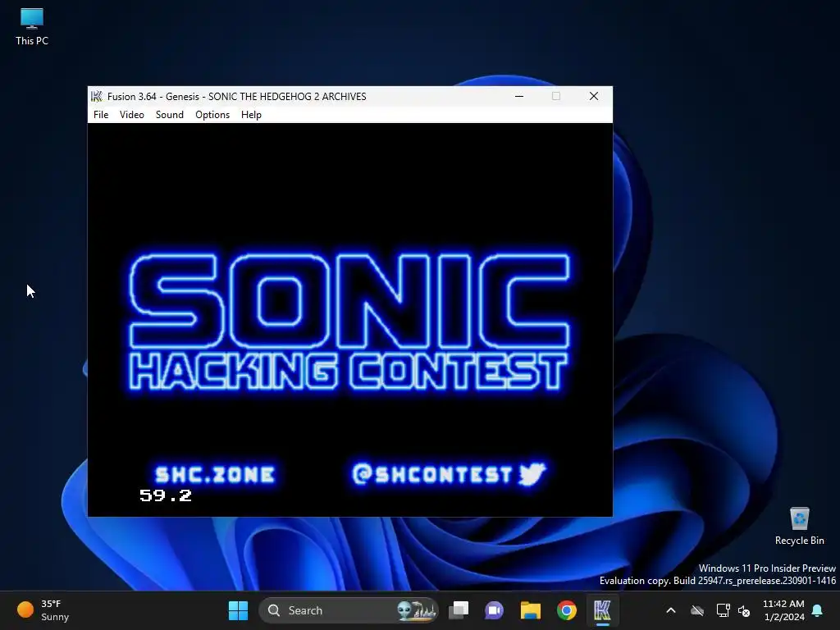Launch the Teams Chat taskbar icon
Viewport: 840px width, 630px height.
tap(494, 610)
